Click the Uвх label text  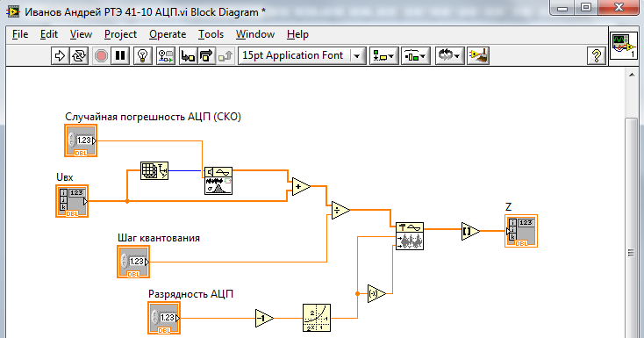[x=64, y=177]
